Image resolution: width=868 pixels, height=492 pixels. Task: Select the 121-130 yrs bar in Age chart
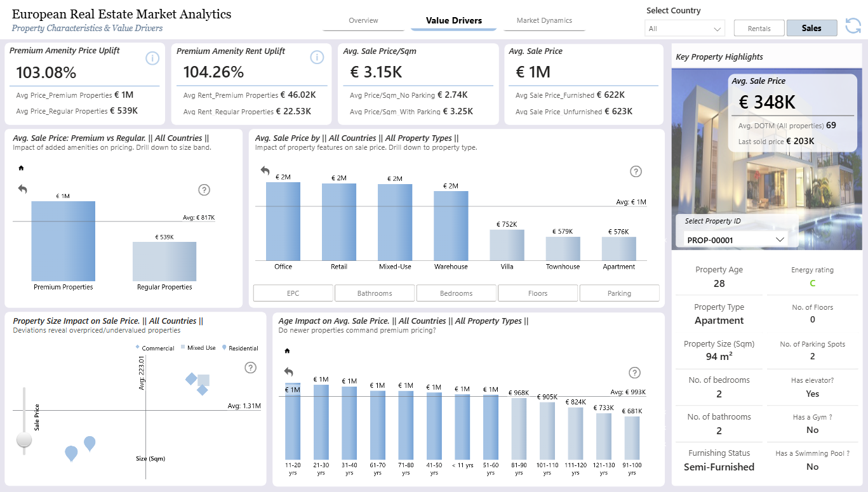[604, 437]
